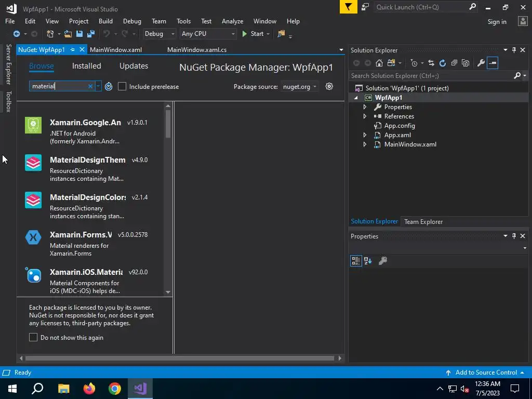The width and height of the screenshot is (532, 399).
Task: Switch to Installed packages tab
Action: coord(87,66)
